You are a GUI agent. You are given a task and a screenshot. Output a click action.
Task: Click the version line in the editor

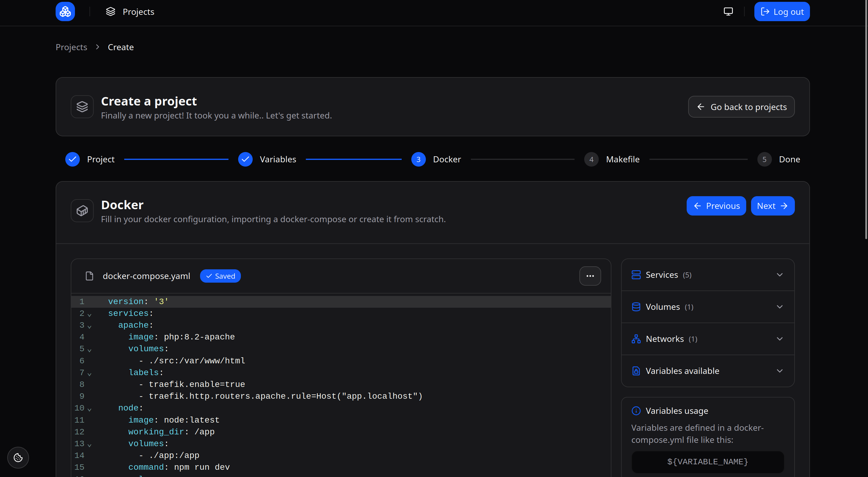click(138, 301)
